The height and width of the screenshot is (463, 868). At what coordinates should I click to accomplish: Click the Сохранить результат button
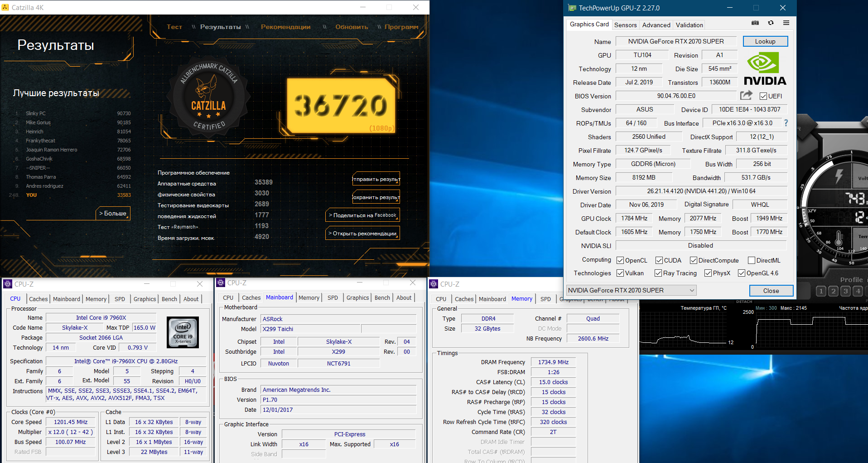tap(376, 197)
